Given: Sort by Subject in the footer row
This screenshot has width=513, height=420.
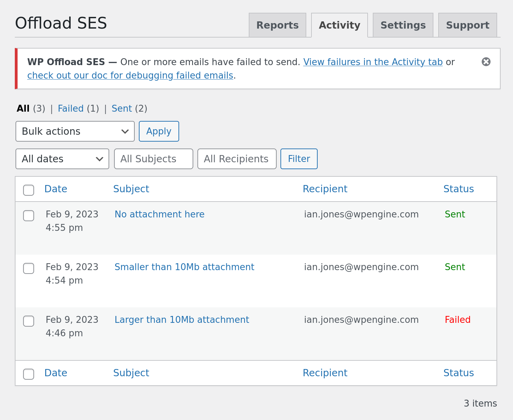Looking at the screenshot, I should click(x=131, y=373).
